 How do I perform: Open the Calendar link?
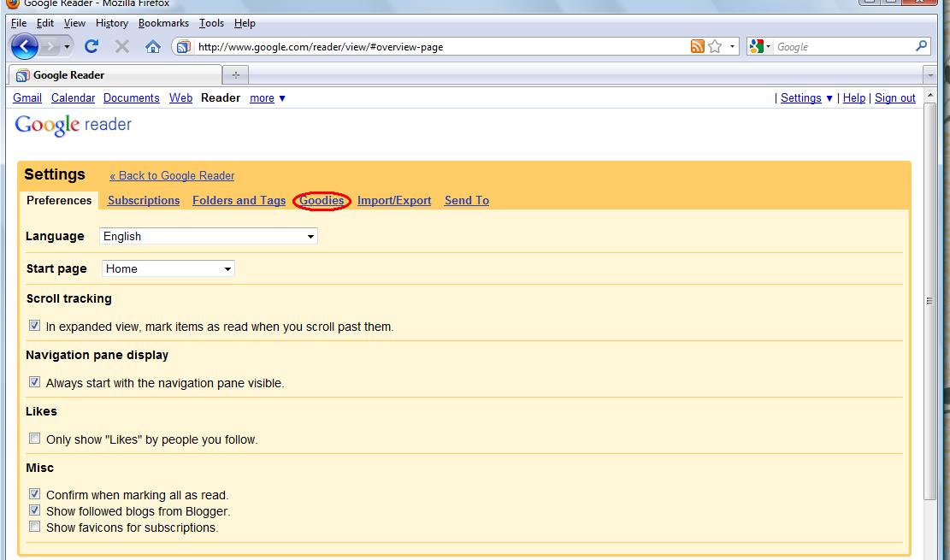(x=73, y=98)
